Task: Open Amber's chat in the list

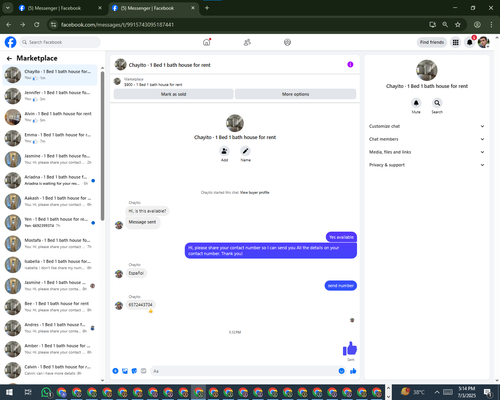Action: (50, 349)
